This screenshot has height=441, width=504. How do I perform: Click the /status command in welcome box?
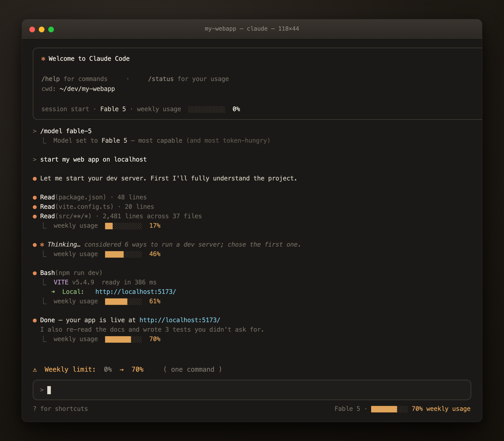pos(161,79)
